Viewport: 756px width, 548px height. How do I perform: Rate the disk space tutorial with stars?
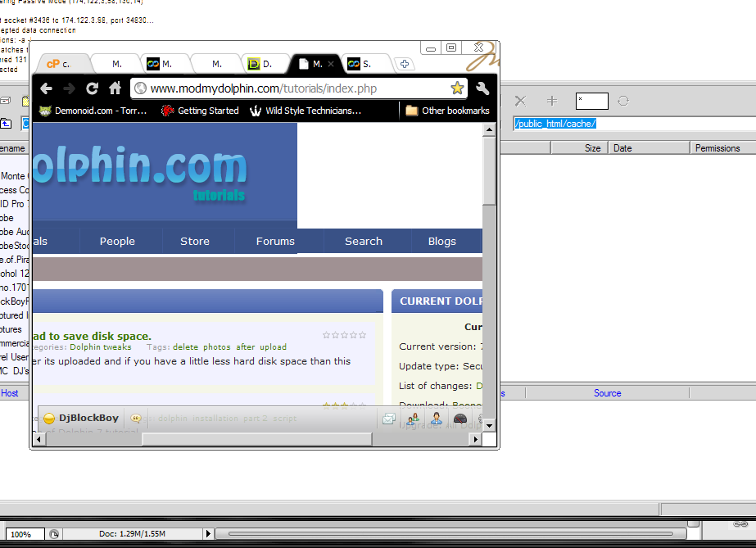pyautogui.click(x=344, y=335)
